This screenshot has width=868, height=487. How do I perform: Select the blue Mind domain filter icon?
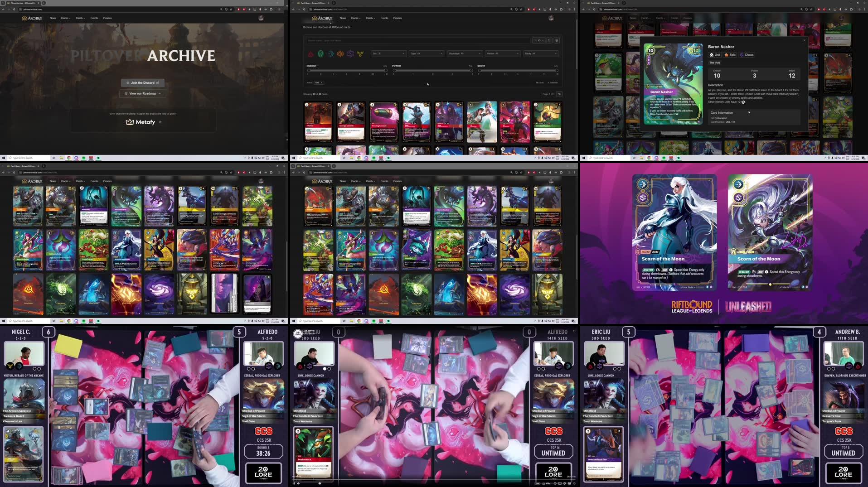pos(330,54)
